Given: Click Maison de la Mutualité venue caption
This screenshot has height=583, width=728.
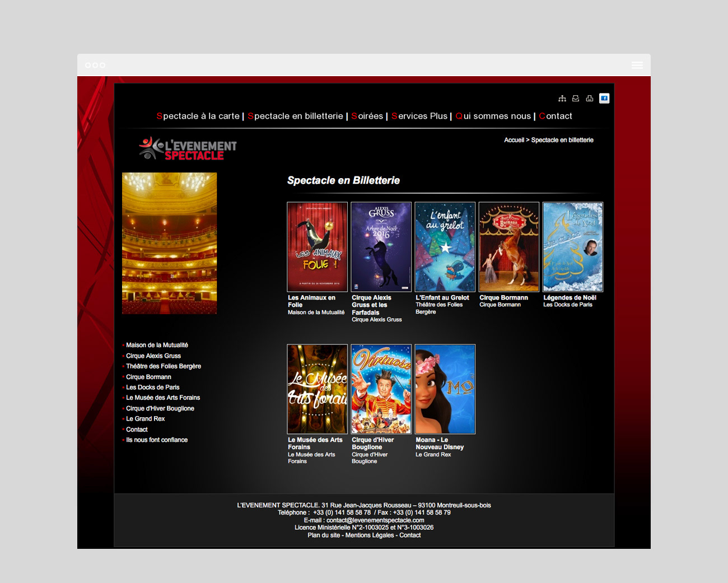Looking at the screenshot, I should (x=316, y=313).
